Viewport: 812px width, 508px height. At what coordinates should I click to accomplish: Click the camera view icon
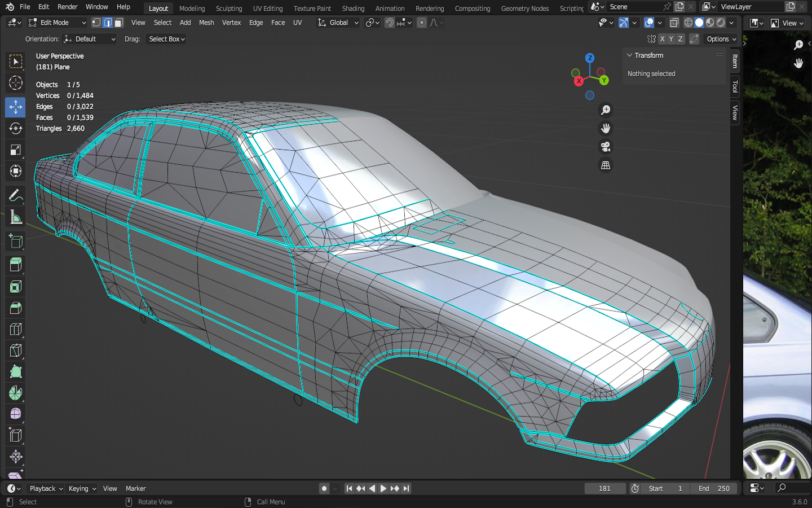606,147
